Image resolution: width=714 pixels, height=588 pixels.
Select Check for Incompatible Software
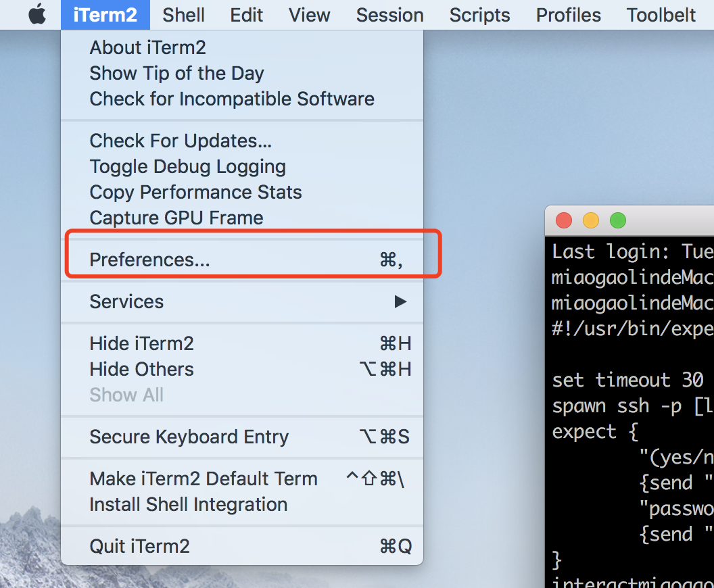242,99
